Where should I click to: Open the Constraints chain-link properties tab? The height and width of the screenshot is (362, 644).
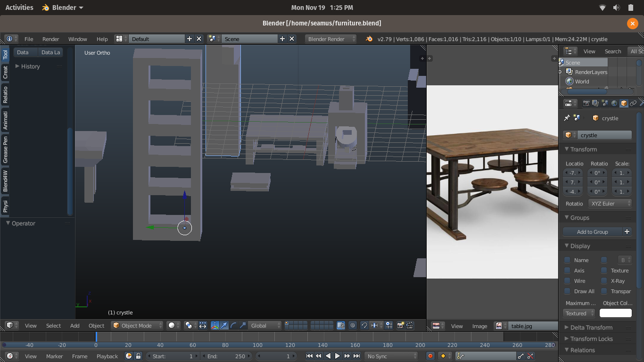633,103
